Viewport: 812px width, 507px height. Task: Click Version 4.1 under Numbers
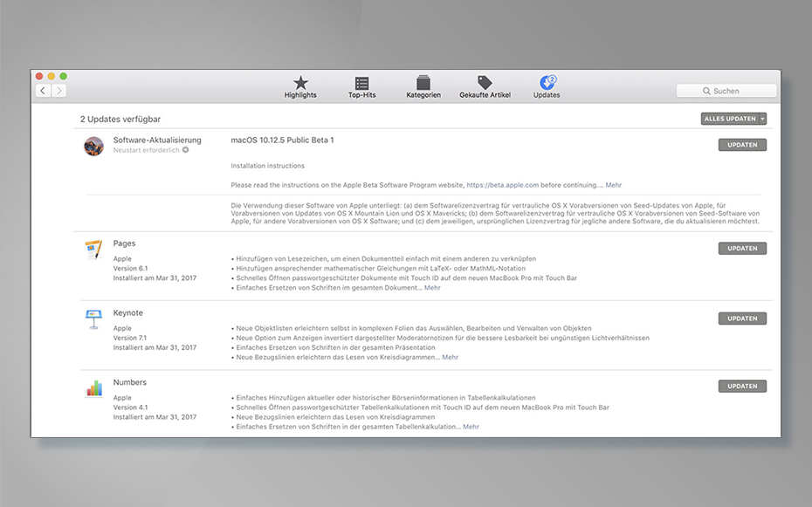point(130,408)
